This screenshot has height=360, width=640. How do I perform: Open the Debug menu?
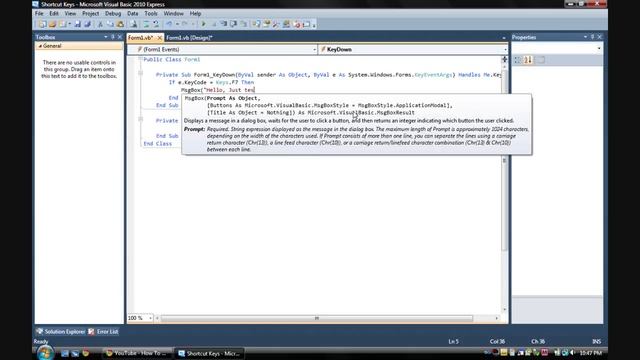(113, 13)
